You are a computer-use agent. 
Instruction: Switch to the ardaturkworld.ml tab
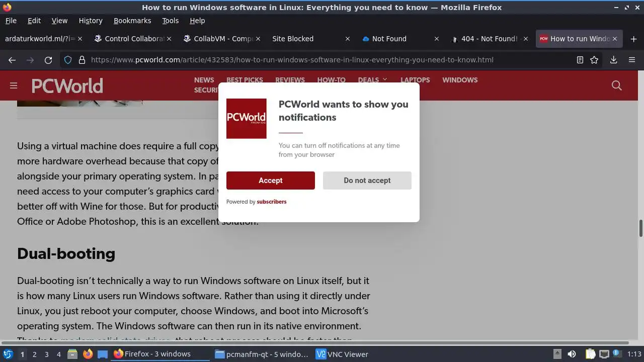pos(44,39)
